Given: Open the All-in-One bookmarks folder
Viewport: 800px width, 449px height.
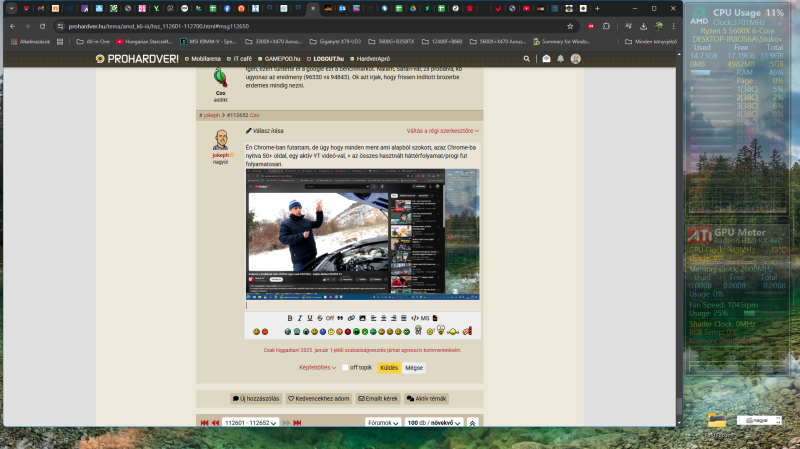Looking at the screenshot, I should click(93, 42).
